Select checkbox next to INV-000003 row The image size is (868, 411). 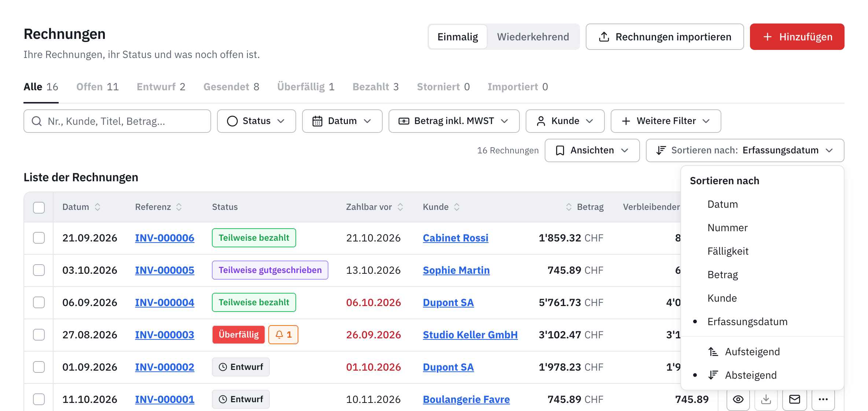pyautogui.click(x=39, y=335)
